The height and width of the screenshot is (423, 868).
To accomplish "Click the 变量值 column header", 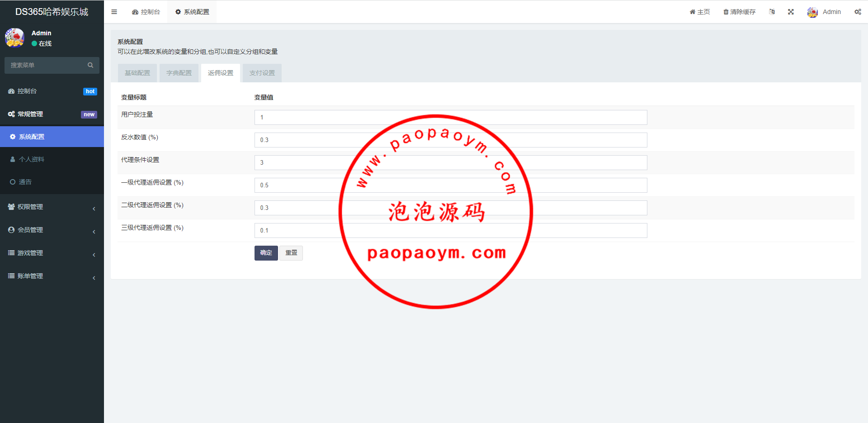I will 264,97.
